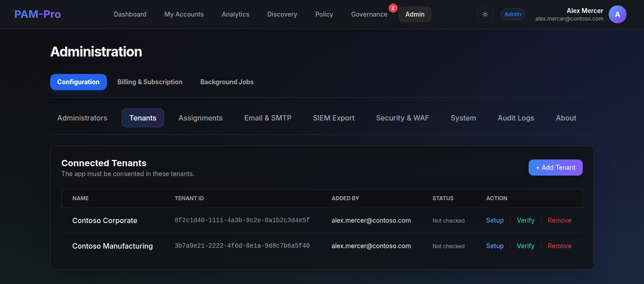Switch to Billing & Subscription tab
644x284 pixels.
[150, 82]
